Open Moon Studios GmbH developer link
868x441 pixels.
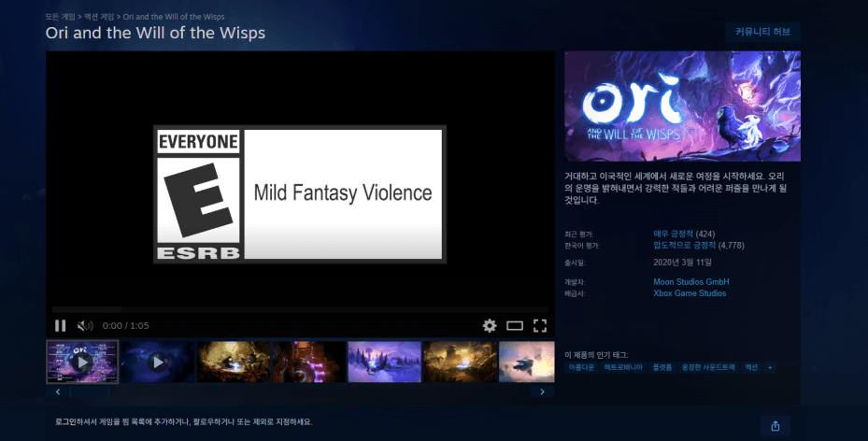tap(690, 281)
